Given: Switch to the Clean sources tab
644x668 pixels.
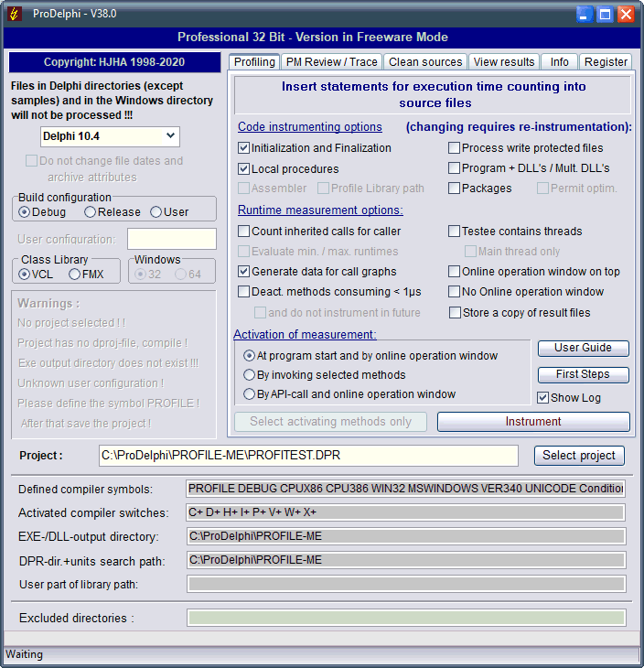Looking at the screenshot, I should [425, 62].
